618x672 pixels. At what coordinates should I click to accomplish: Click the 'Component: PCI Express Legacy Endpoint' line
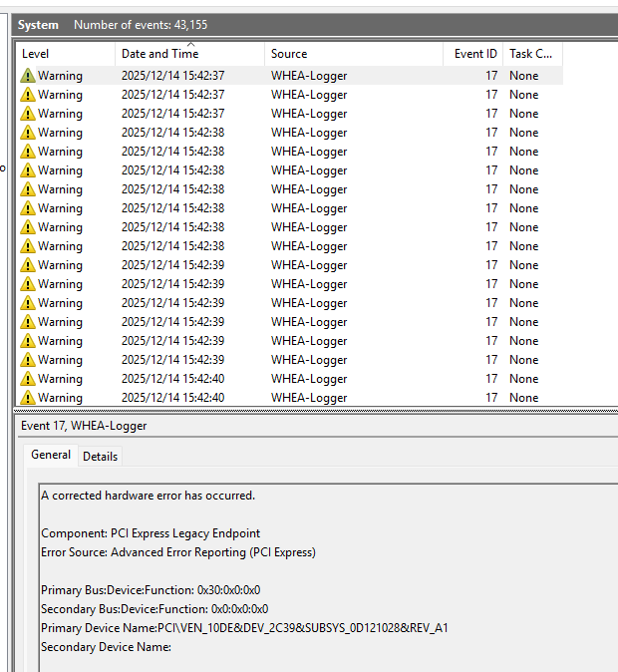(x=151, y=533)
